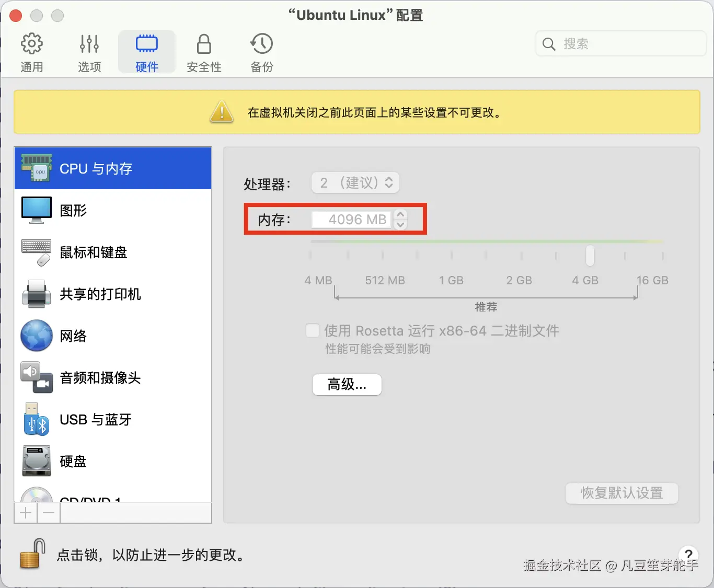Click the 2 GB slider label
This screenshot has height=588, width=714.
pos(519,280)
